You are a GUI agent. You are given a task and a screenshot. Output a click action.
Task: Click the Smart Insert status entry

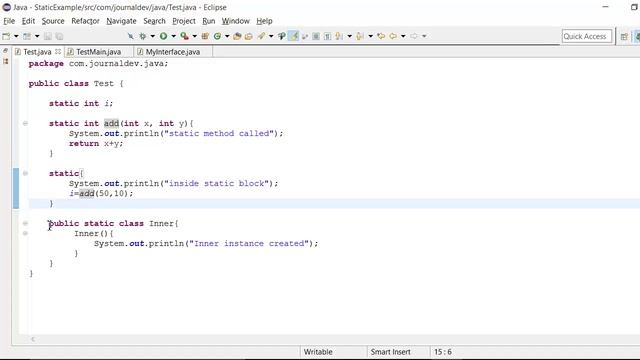[x=390, y=352]
